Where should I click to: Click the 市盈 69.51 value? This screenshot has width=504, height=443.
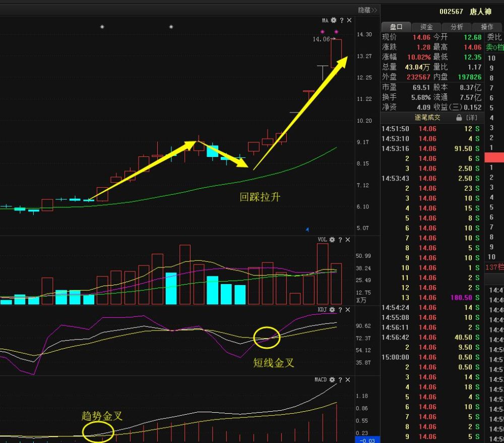(421, 87)
